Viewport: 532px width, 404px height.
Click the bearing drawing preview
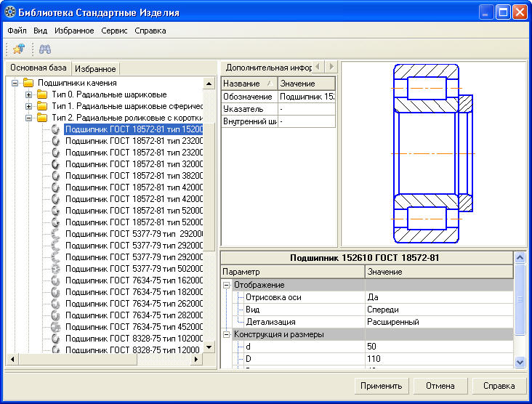433,153
